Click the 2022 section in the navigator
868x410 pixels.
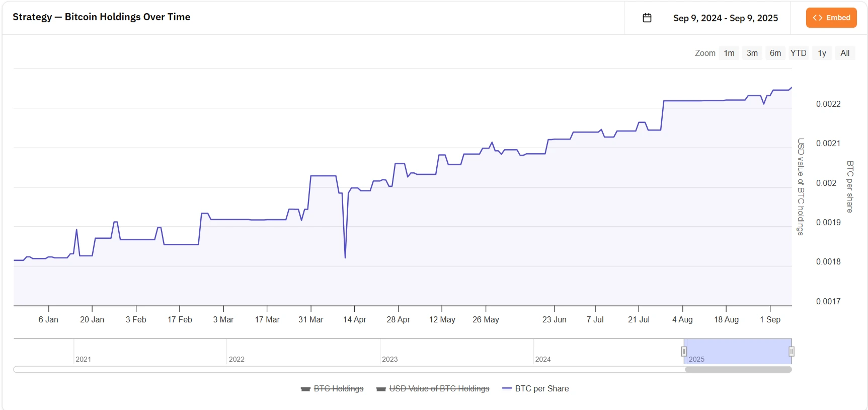(x=302, y=352)
